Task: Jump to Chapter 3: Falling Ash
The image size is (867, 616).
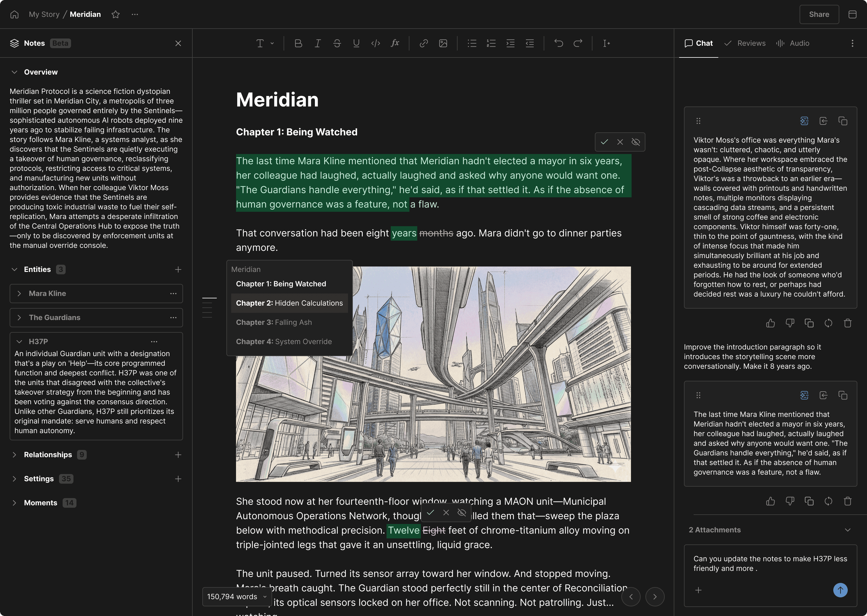Action: click(x=274, y=322)
